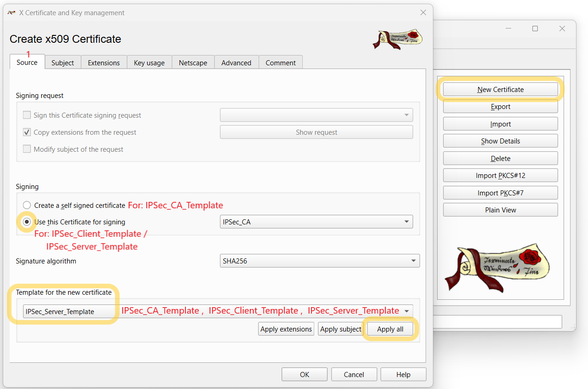The height and width of the screenshot is (389, 588).
Task: Click Show Details
Action: [x=500, y=141]
